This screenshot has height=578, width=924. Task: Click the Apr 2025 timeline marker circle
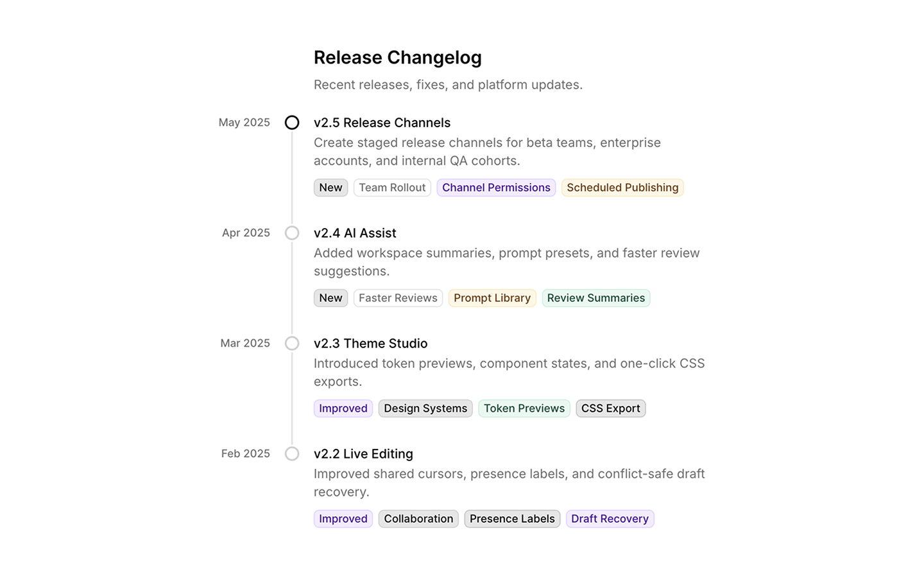pos(292,233)
